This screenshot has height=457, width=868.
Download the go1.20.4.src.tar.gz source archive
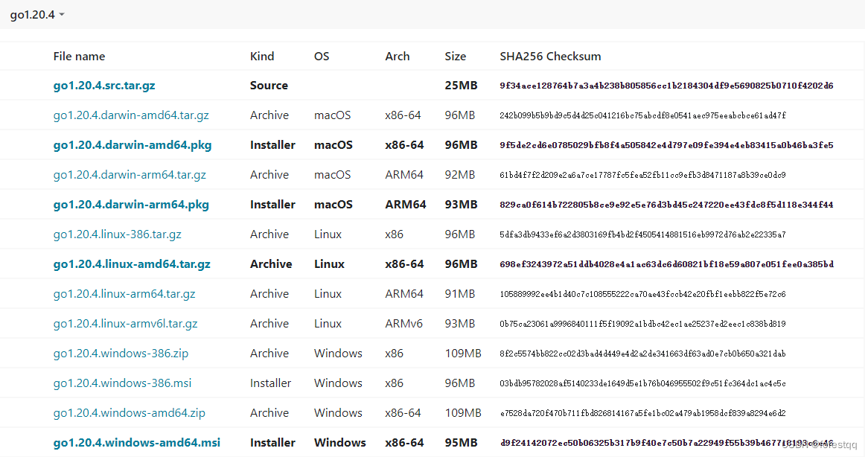point(104,85)
